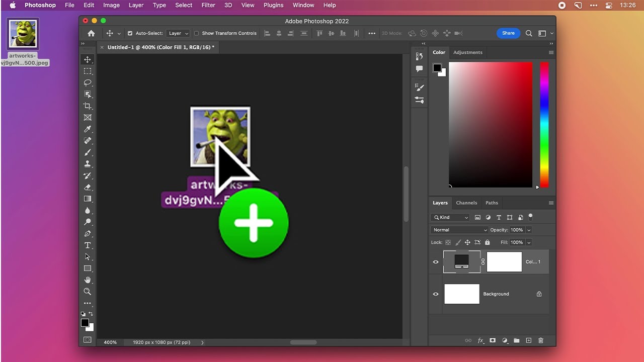Add a layer mask
Viewport: 644px width, 362px height.
tap(493, 340)
